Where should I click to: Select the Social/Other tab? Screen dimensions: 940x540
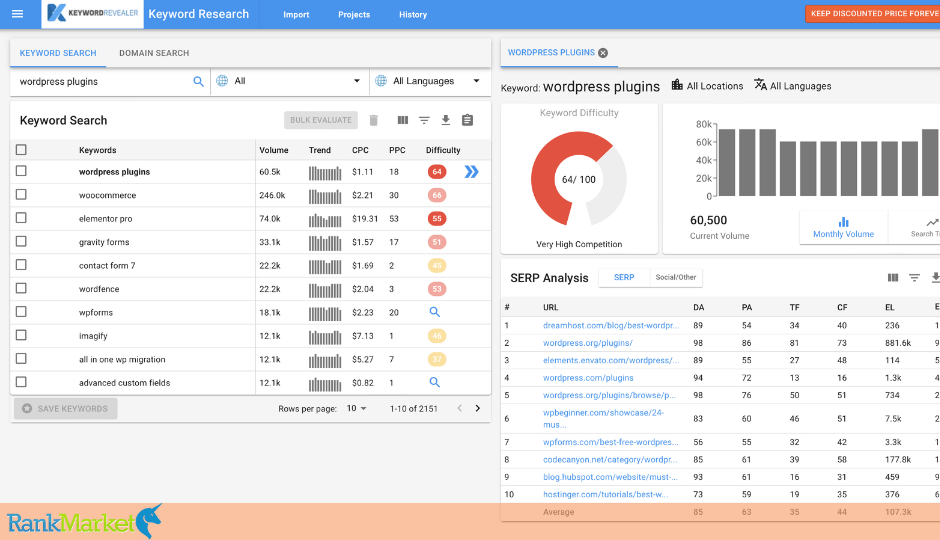click(x=676, y=277)
